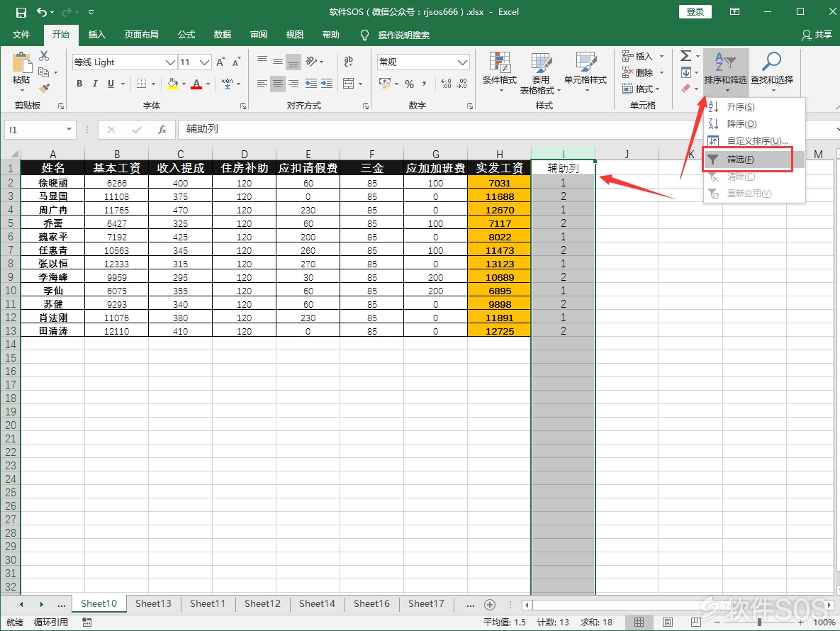Increase font size with the large A icon
840x631 pixels.
click(x=220, y=62)
